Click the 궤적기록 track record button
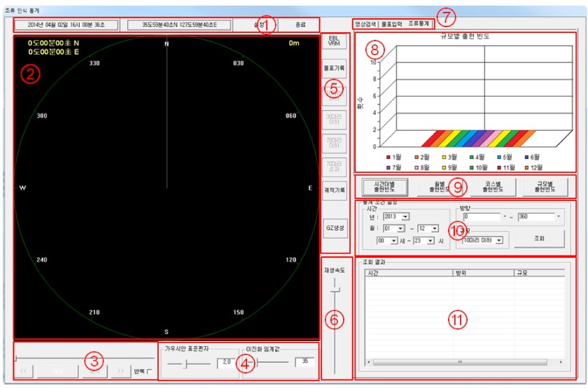Image resolution: width=588 pixels, height=388 pixels. point(334,190)
